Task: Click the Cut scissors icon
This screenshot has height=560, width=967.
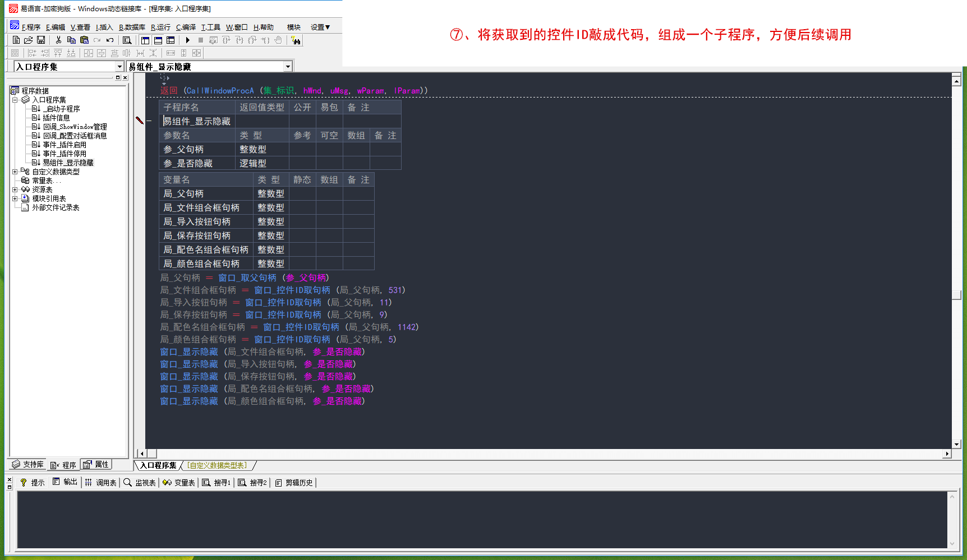Action: pyautogui.click(x=58, y=40)
